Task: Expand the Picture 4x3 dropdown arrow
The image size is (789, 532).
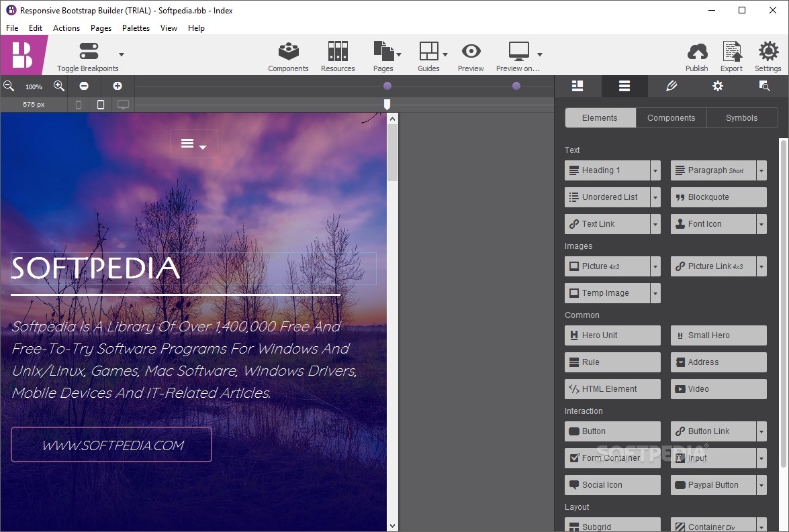Action: [x=655, y=266]
